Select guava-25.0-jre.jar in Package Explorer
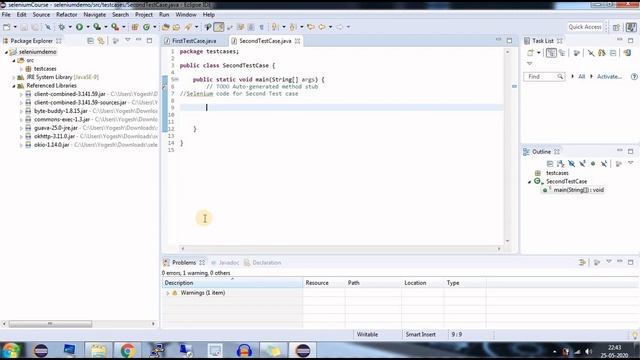Image resolution: width=640 pixels, height=360 pixels. [56, 128]
